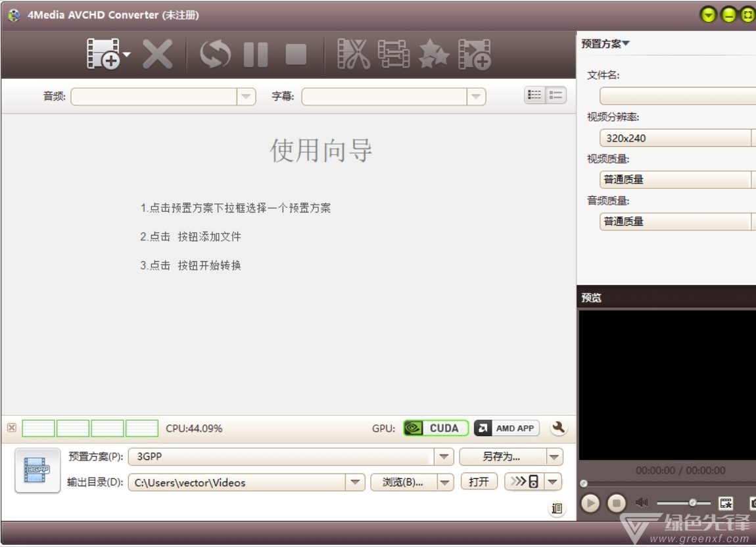Click the Pause toolbar button

[x=256, y=54]
